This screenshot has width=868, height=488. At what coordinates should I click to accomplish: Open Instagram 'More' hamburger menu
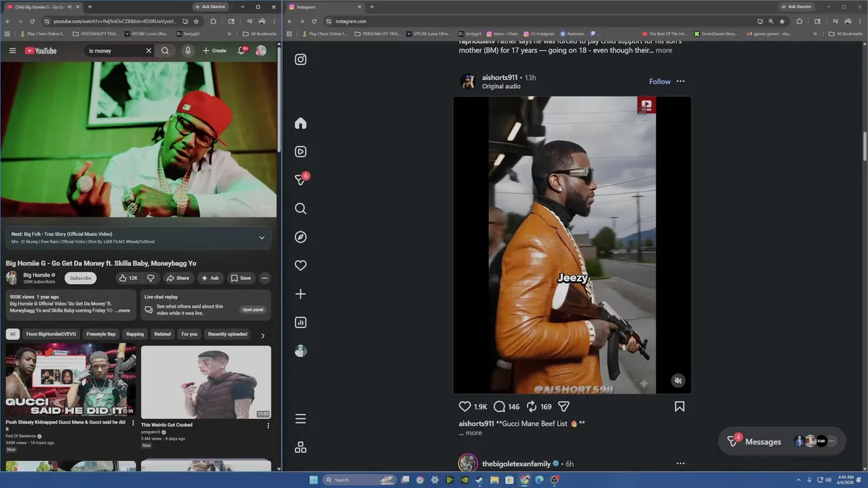(300, 419)
